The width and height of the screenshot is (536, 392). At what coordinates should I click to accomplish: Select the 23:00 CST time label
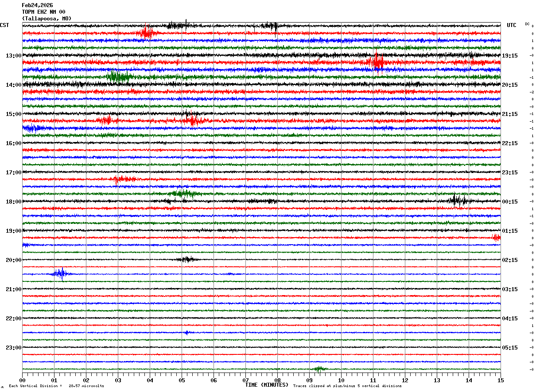[x=13, y=348]
